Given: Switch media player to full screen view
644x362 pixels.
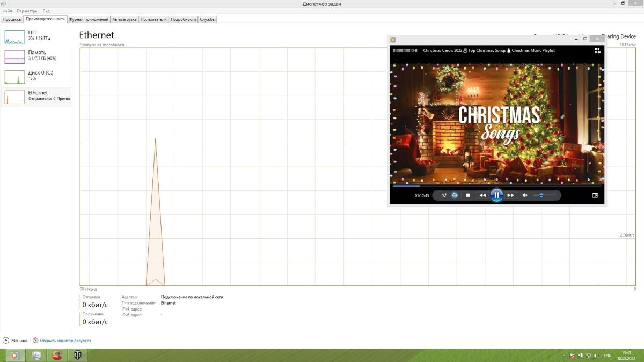Looking at the screenshot, I should click(x=595, y=195).
